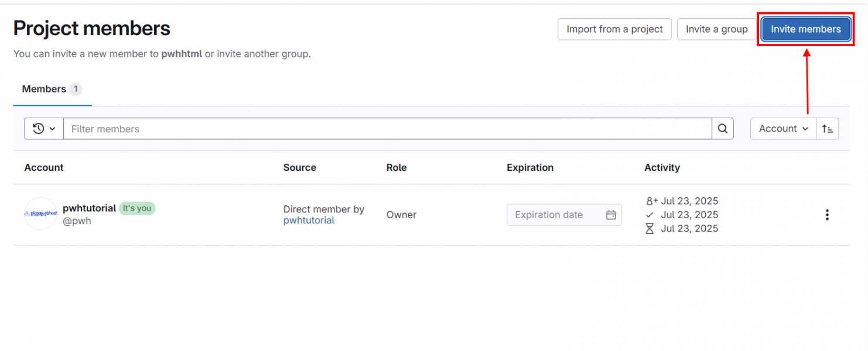The width and height of the screenshot is (868, 351).
Task: Click the Invite members button
Action: 806,29
